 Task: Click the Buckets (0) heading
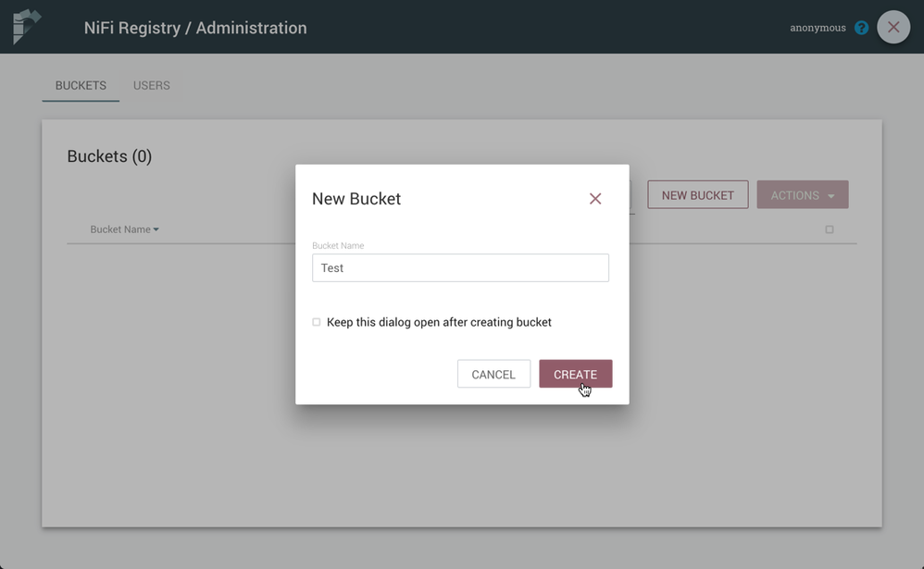[109, 155]
